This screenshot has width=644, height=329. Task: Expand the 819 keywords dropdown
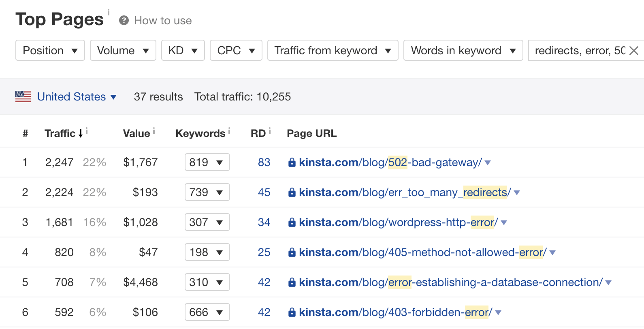207,162
